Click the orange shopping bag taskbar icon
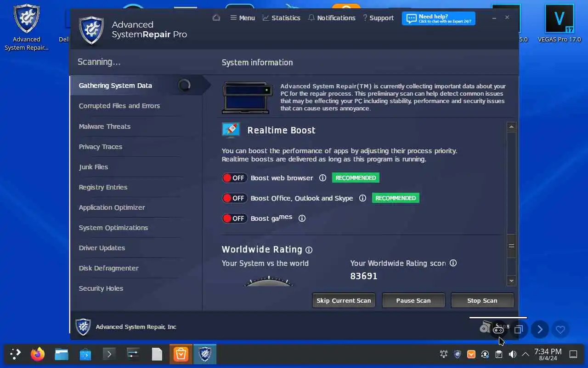Screen dimensions: 588x368 pyautogui.click(x=181, y=354)
